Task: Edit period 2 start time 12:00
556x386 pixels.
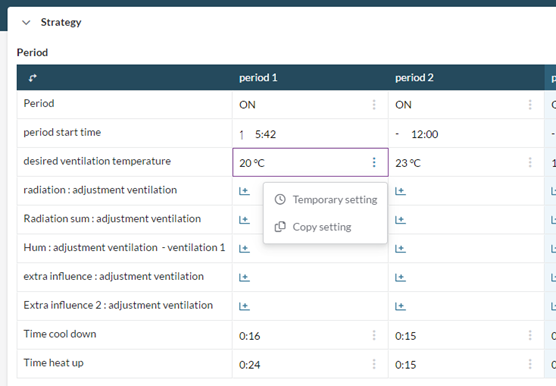Action: [x=424, y=134]
